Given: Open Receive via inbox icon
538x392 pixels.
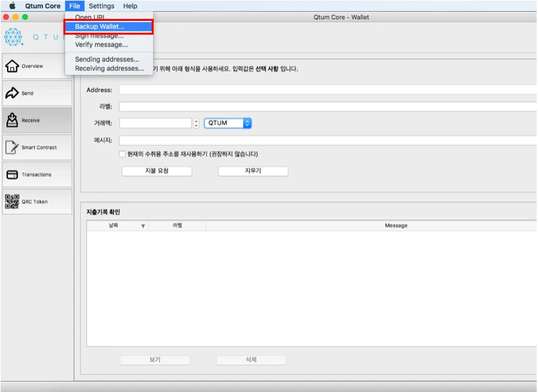Looking at the screenshot, I should [x=12, y=120].
